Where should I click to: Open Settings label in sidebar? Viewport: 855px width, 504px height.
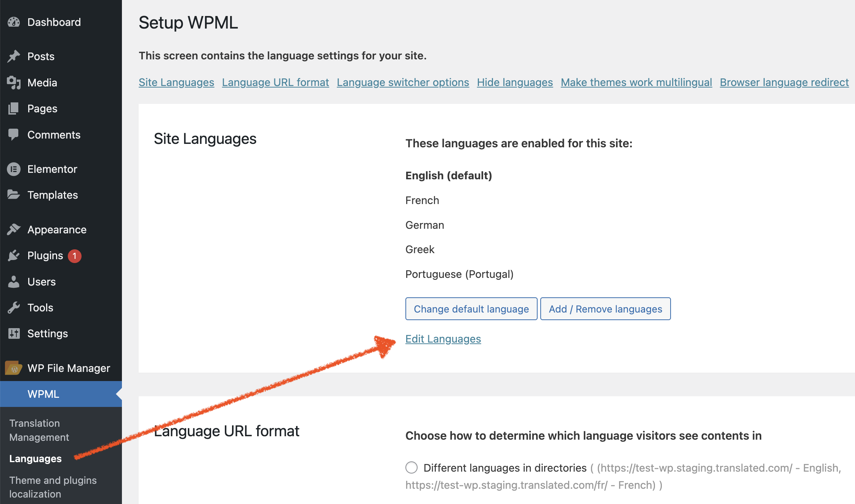pos(48,334)
